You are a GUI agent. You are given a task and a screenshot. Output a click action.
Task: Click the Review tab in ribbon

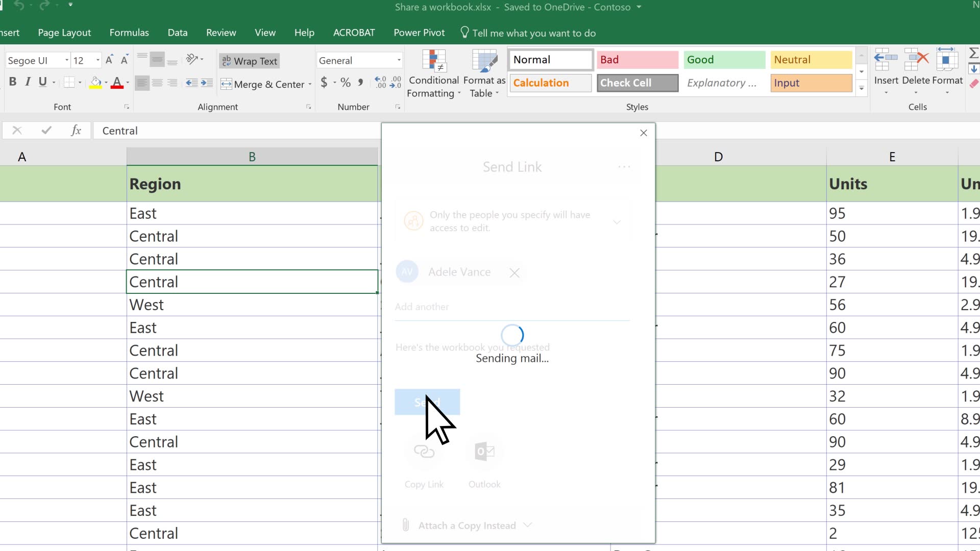(x=221, y=32)
